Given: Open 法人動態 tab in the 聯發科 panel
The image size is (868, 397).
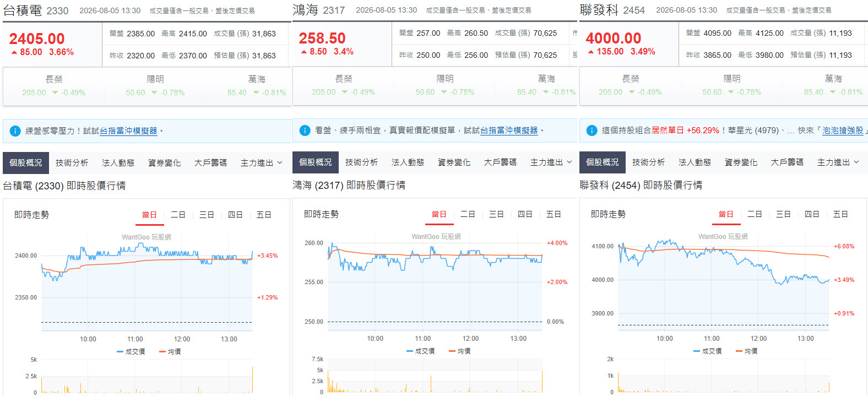Looking at the screenshot, I should [695, 162].
